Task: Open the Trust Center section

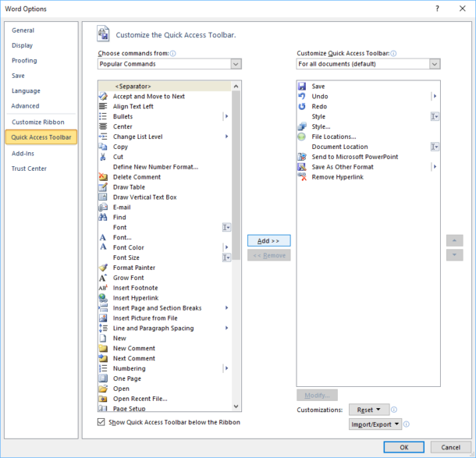Action: (x=29, y=169)
